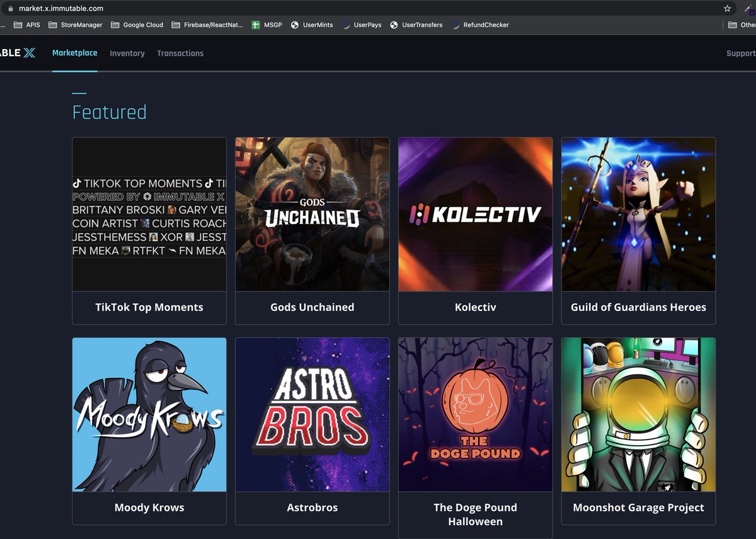The image size is (756, 539).
Task: Click the Moonshot Garage Project title
Action: pyautogui.click(x=639, y=508)
